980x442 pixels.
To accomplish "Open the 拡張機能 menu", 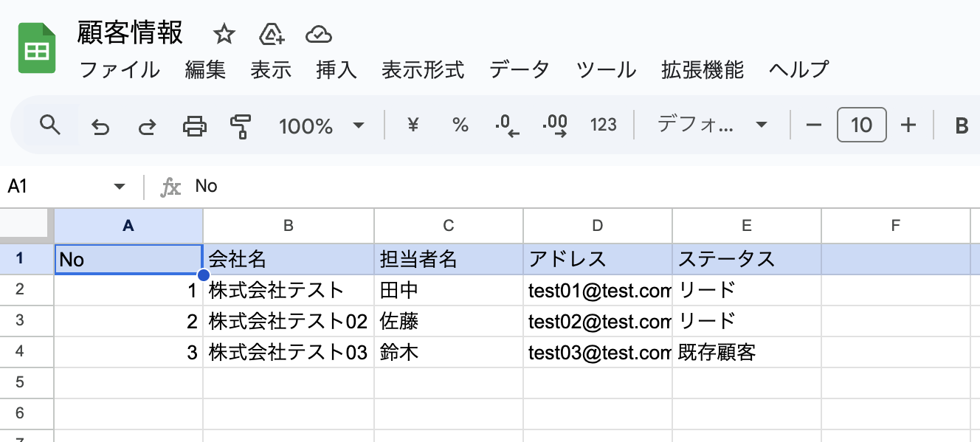I will (x=703, y=70).
